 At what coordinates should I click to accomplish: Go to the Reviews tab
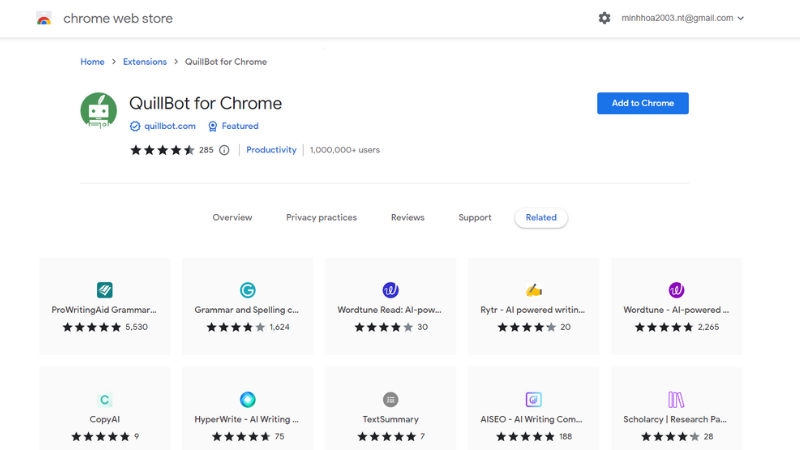click(407, 217)
